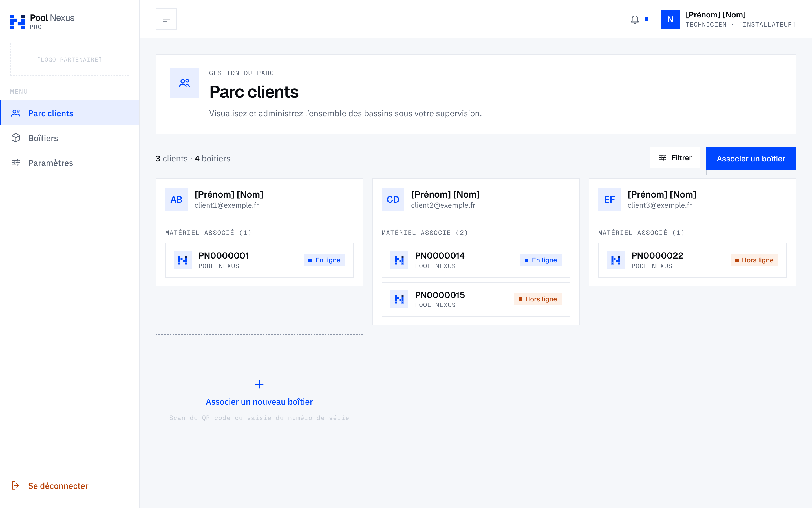812x508 pixels.
Task: Click the device icon for PN0000022
Action: point(616,260)
